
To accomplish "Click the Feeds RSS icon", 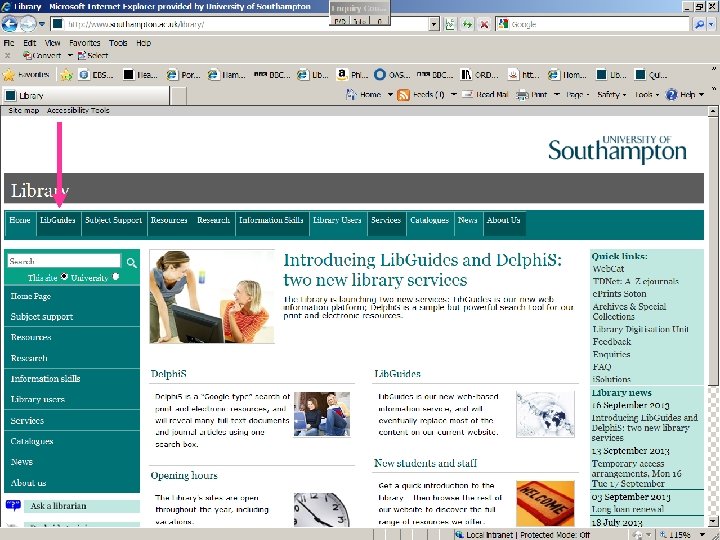I will pos(403,95).
